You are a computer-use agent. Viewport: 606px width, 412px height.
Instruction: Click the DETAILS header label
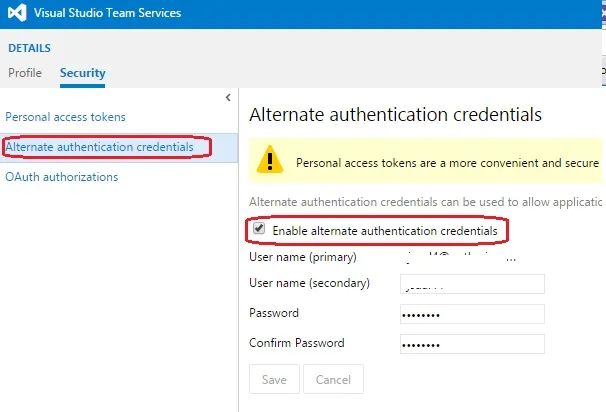29,48
